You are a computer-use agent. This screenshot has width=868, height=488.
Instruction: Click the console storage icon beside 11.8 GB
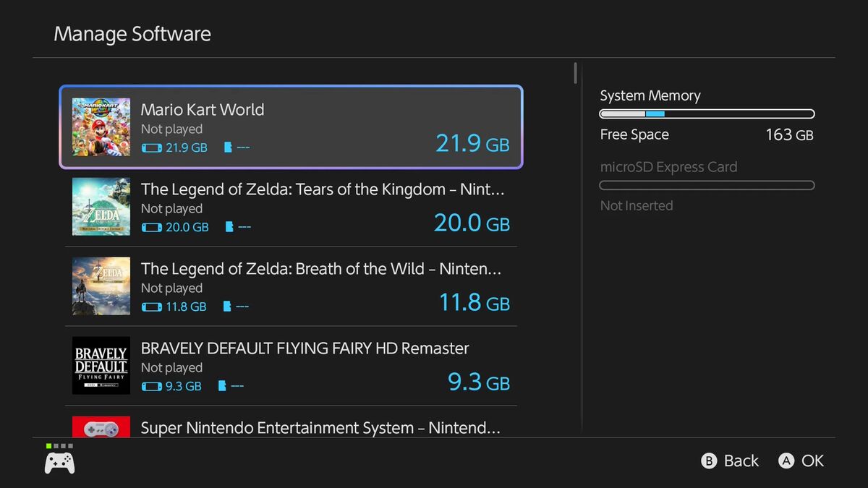(x=151, y=307)
